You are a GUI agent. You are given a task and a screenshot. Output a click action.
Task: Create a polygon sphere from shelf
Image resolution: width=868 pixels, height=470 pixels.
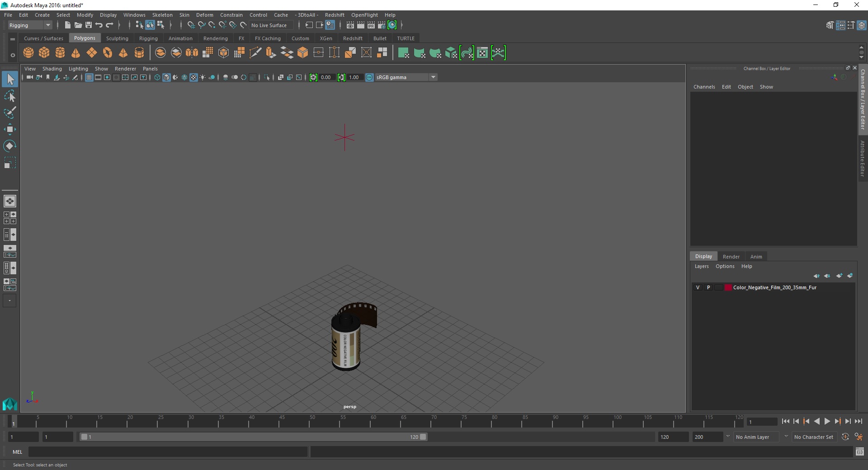pos(28,53)
